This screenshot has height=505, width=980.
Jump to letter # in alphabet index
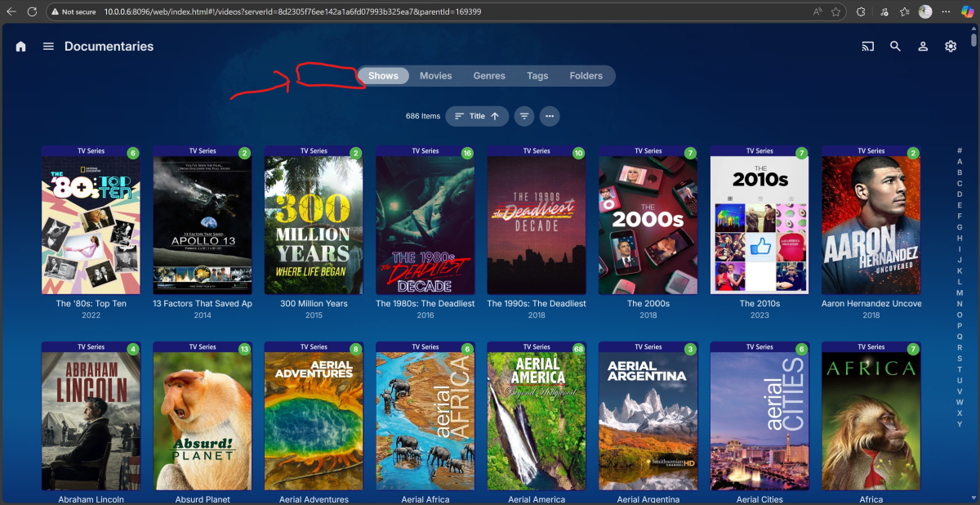point(960,151)
